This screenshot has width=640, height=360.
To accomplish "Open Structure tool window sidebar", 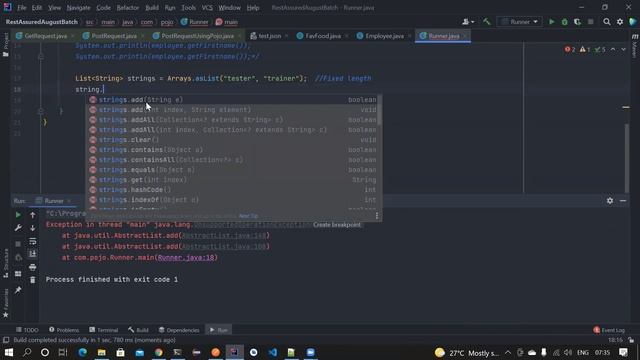I will click(6, 264).
